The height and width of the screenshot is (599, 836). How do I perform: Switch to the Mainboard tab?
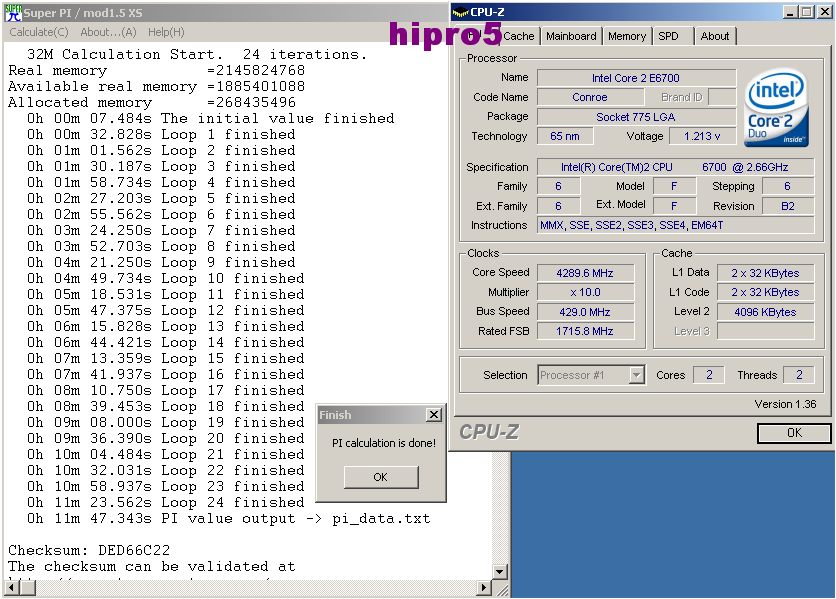pos(570,36)
